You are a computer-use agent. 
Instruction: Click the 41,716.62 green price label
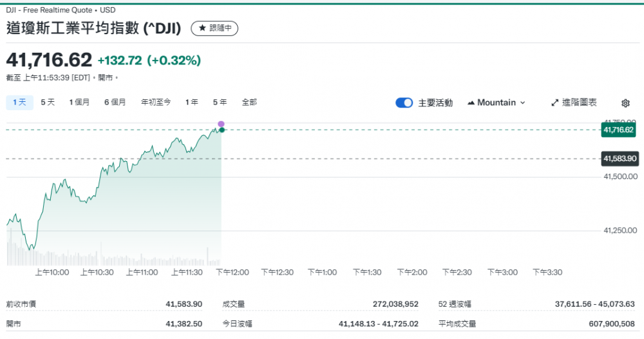[618, 130]
